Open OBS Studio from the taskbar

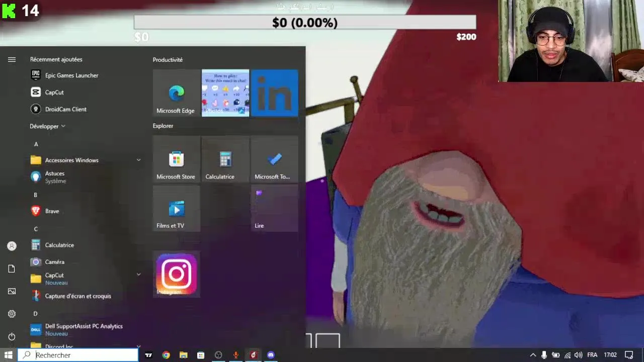[218, 355]
